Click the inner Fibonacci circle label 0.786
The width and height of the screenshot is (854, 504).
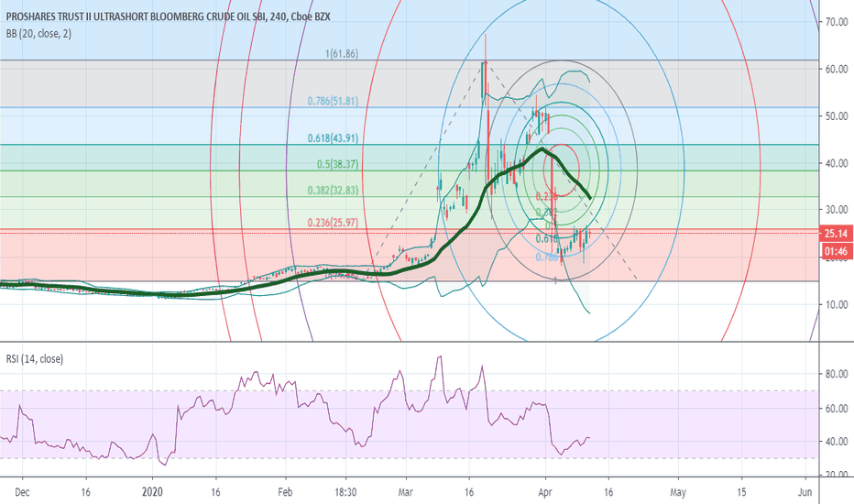tap(547, 257)
